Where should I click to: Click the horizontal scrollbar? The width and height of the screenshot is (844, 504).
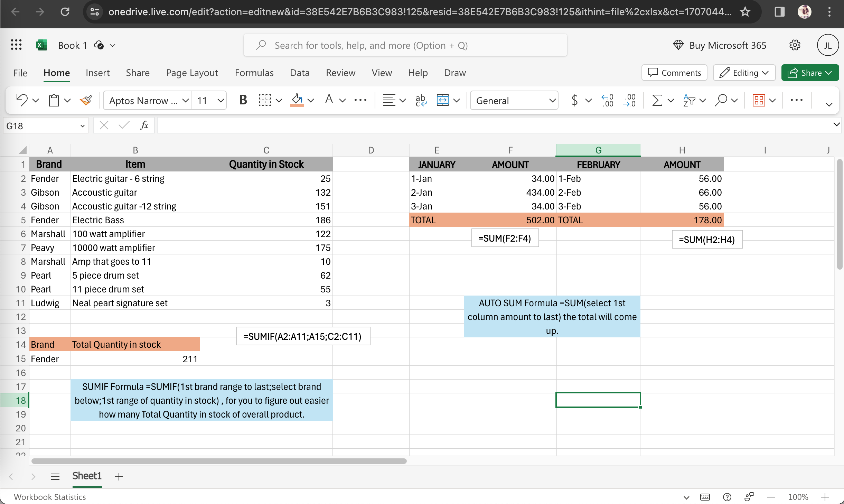coord(219,461)
